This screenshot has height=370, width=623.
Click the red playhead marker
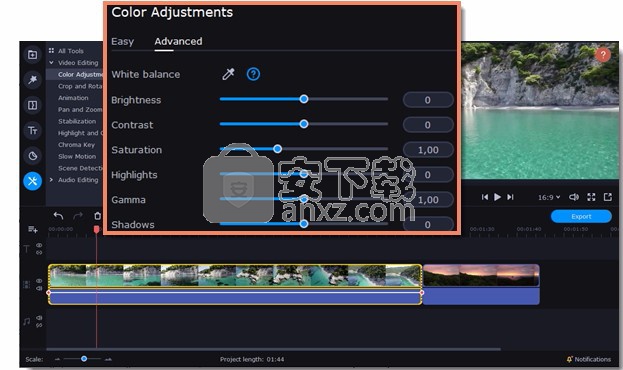(96, 229)
